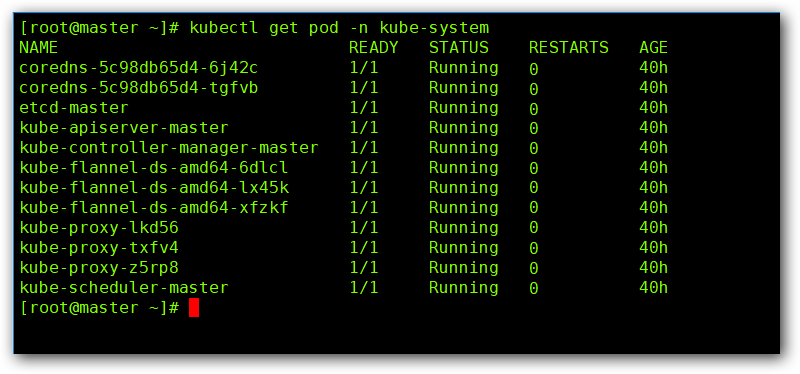Click the etcd-master pod entry
The image size is (800, 374).
pos(74,108)
